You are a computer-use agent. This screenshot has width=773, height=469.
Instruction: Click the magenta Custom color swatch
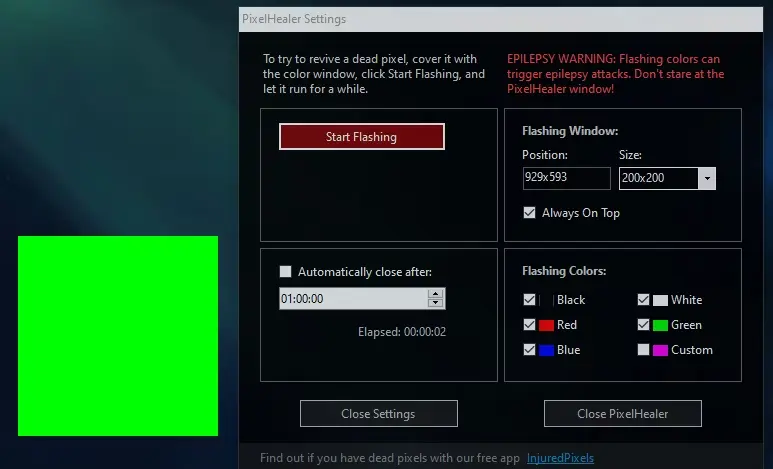(660, 350)
